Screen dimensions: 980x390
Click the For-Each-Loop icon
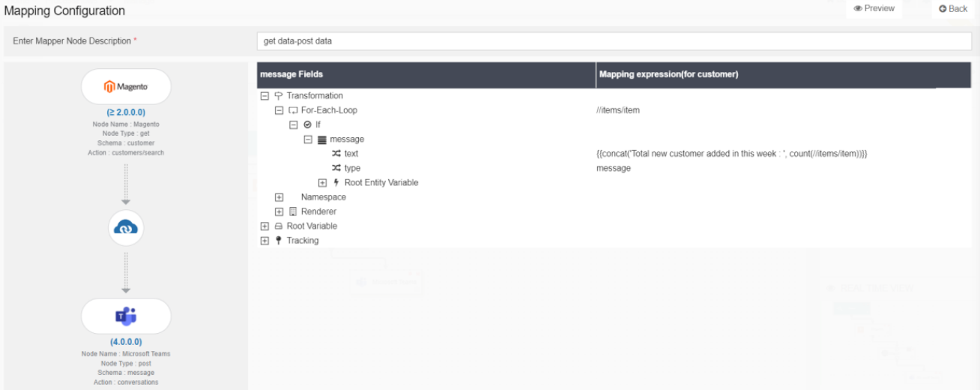[293, 110]
